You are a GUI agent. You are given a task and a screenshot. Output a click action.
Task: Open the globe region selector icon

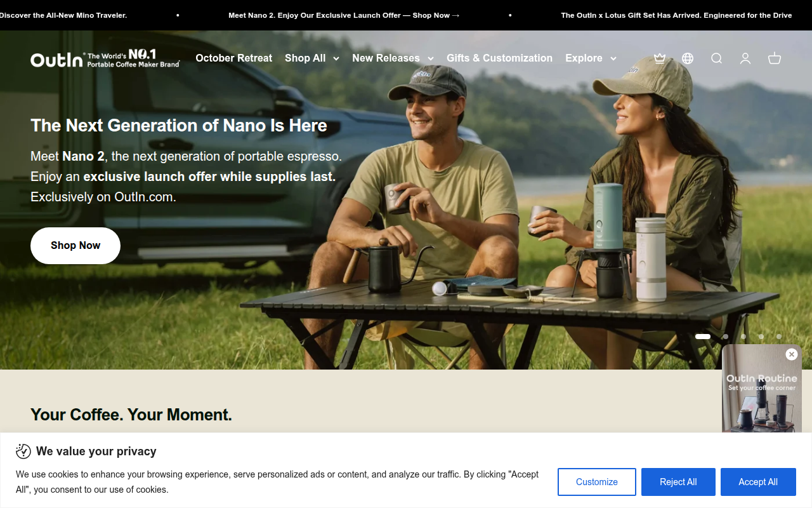(688, 58)
